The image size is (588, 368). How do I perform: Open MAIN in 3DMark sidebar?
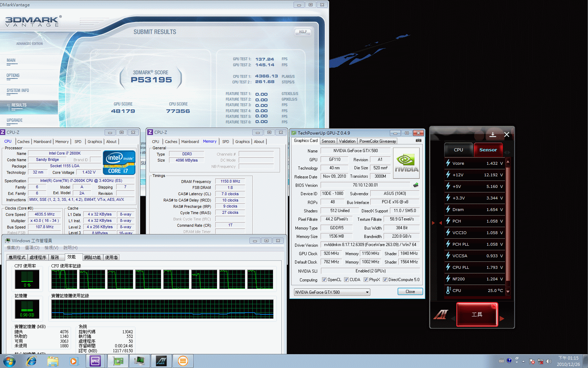click(11, 60)
